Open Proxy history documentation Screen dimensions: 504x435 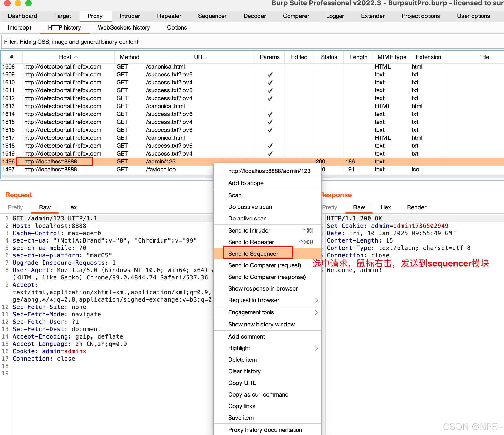coord(267,430)
